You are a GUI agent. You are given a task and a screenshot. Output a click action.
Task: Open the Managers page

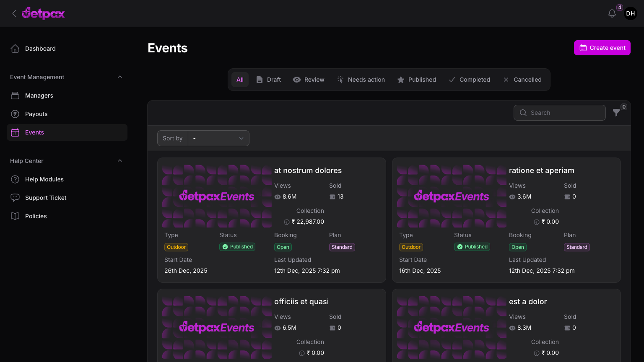(67, 96)
